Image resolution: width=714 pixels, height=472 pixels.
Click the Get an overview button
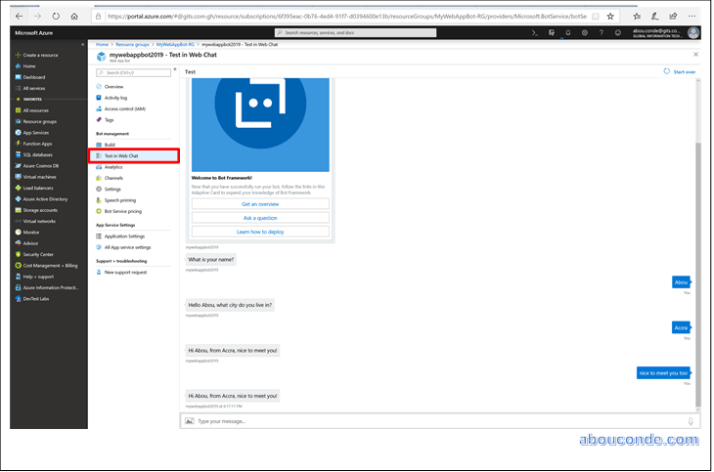(x=260, y=204)
